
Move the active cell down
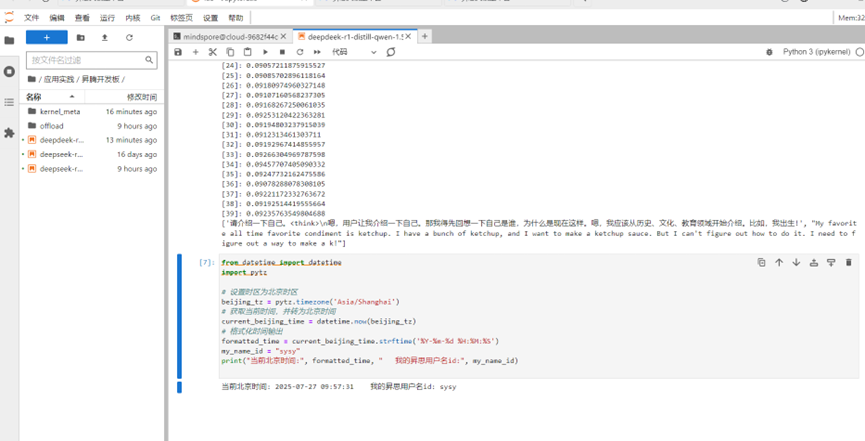click(x=796, y=262)
